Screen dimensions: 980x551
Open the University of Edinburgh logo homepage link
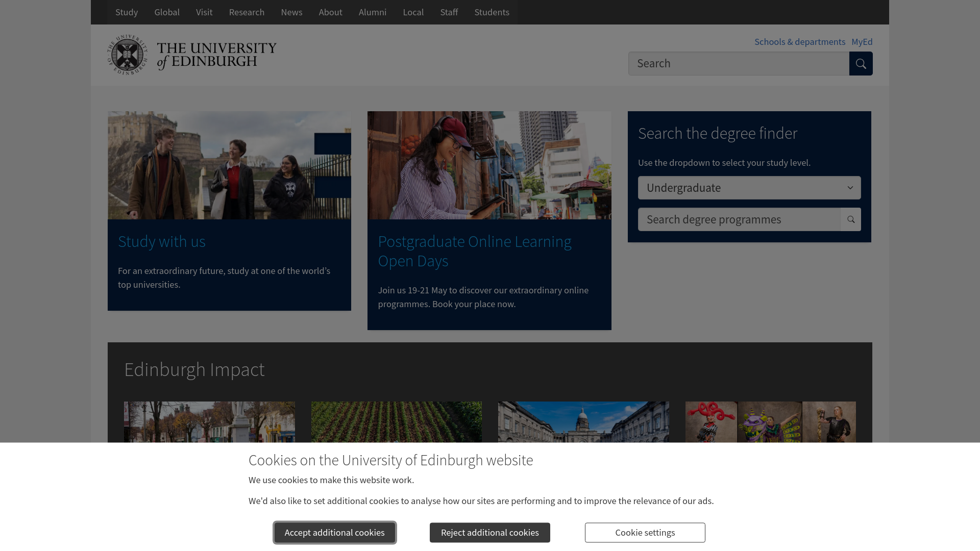pyautogui.click(x=192, y=55)
